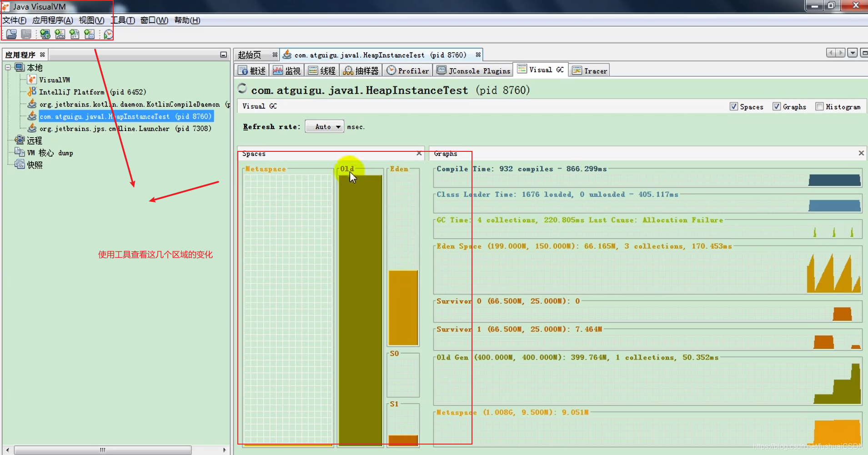Viewport: 868px width, 455px height.
Task: Open the 帮助(H) menu
Action: click(x=187, y=20)
